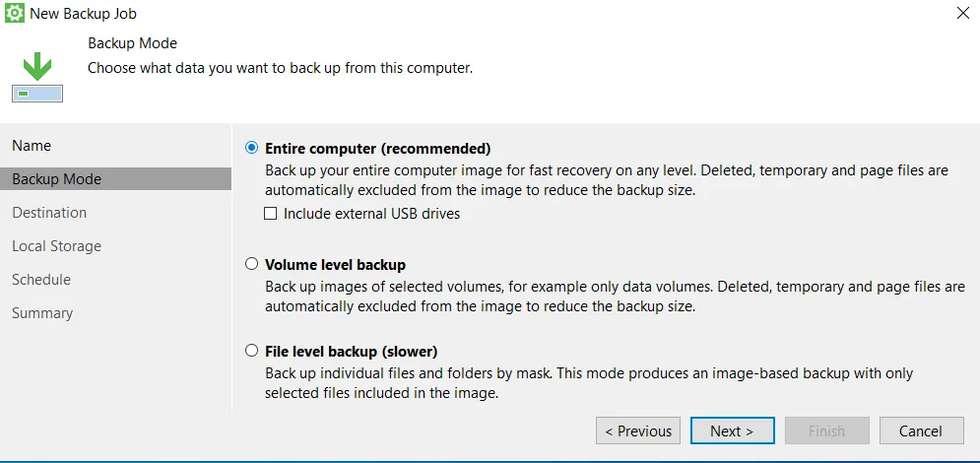980x463 pixels.
Task: Click the Entire computer (recommended) label
Action: click(378, 149)
